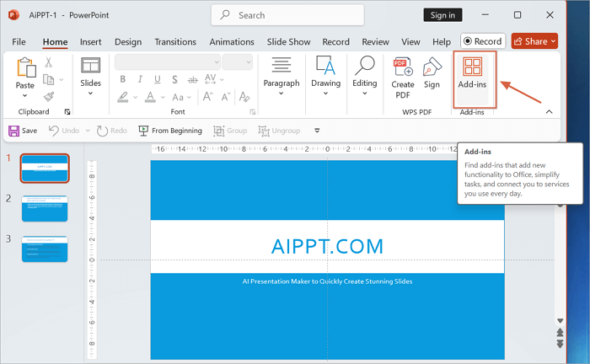The image size is (590, 364).
Task: Select slide 3 thumbnail
Action: (x=45, y=249)
